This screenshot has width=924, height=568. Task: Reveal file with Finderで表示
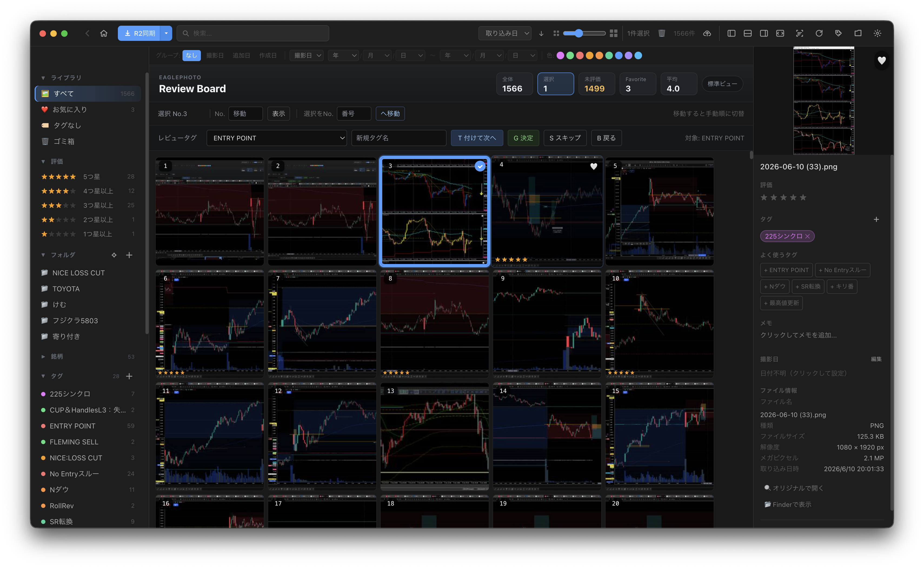click(x=788, y=504)
